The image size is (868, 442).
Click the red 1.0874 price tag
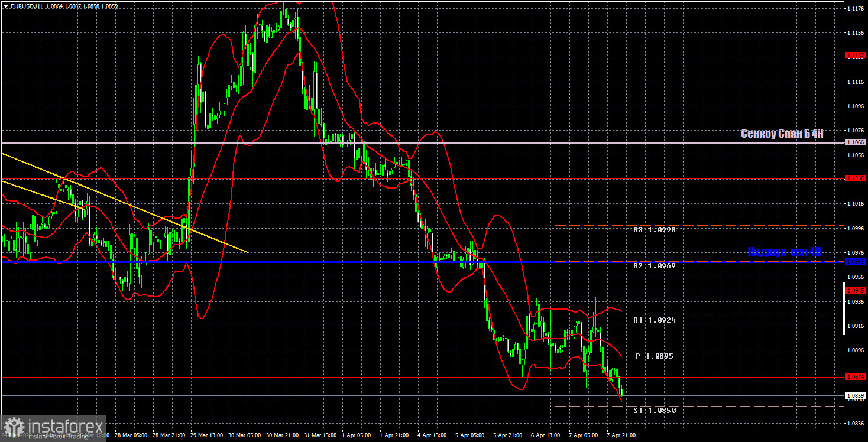point(856,376)
